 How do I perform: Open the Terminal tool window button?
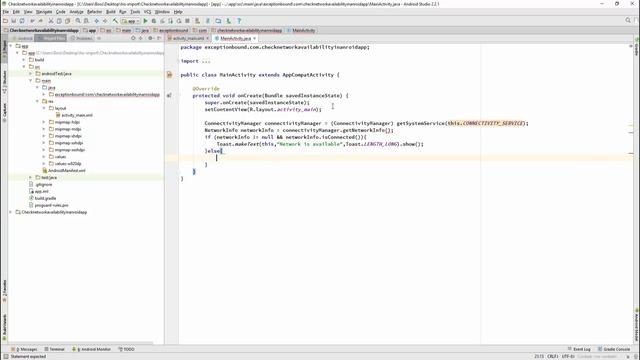click(55, 349)
